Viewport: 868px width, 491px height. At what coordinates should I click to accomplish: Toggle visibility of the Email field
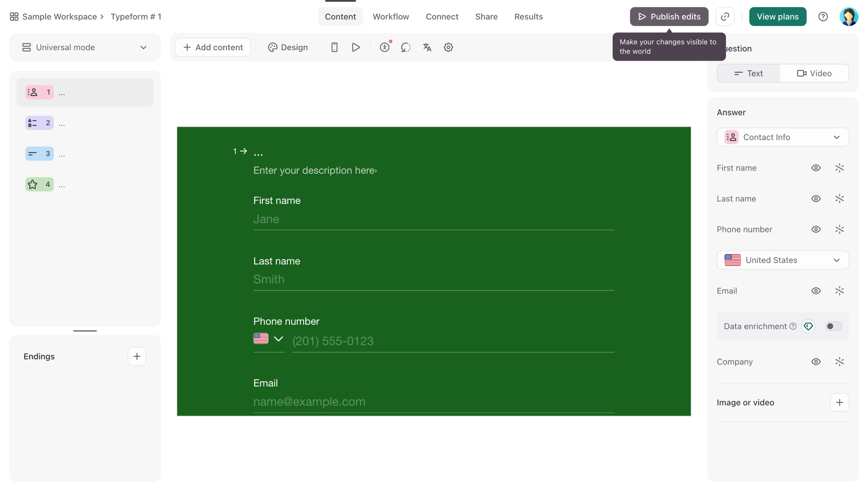click(x=815, y=291)
